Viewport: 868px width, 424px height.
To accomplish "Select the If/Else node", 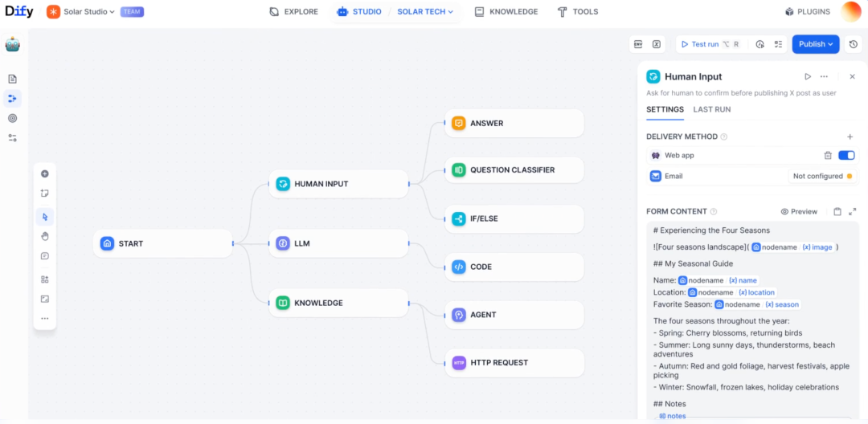I will (514, 219).
